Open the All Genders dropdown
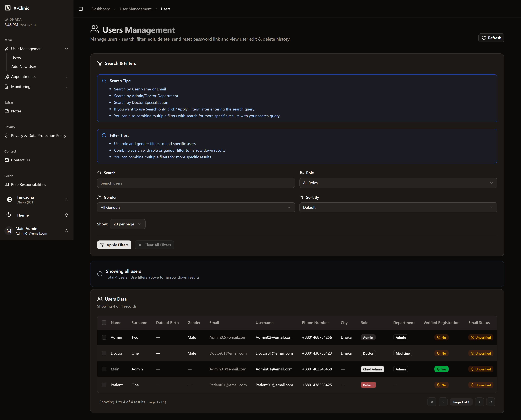This screenshot has width=521, height=420. point(196,207)
